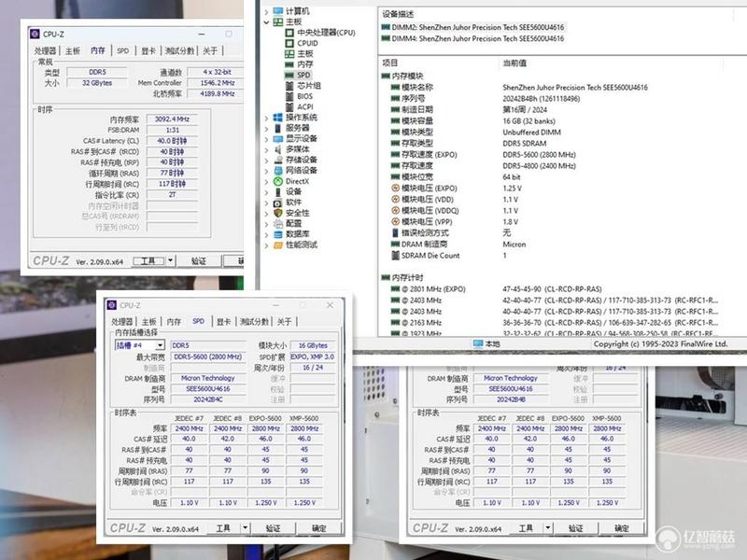Select the DIMM4 device entry in AIDA64
Viewport: 747px width, 560px height.
[x=472, y=38]
